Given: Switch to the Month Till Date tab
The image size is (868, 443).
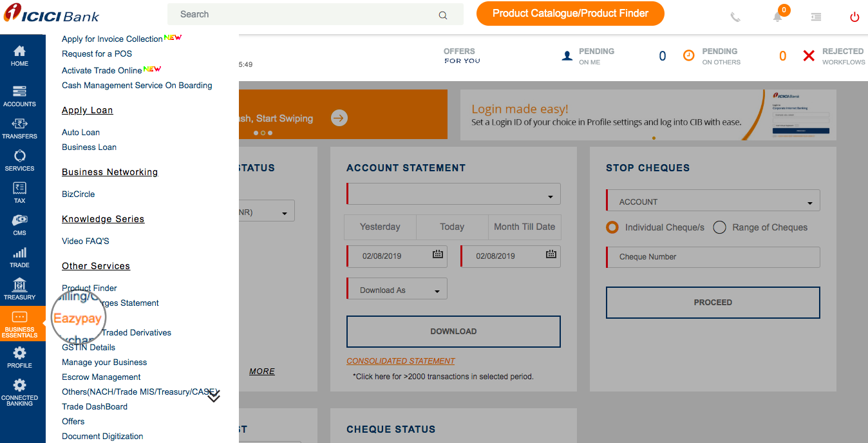Looking at the screenshot, I should [524, 227].
